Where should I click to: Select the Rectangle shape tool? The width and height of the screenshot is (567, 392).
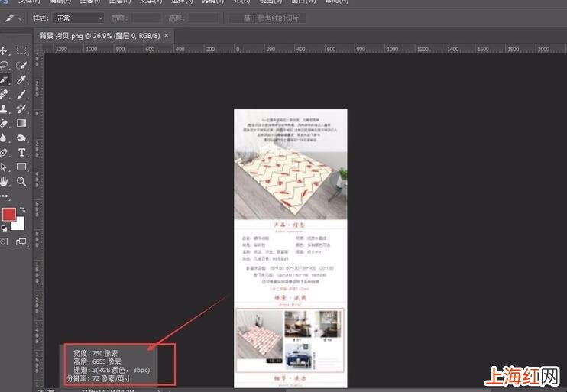(21, 167)
